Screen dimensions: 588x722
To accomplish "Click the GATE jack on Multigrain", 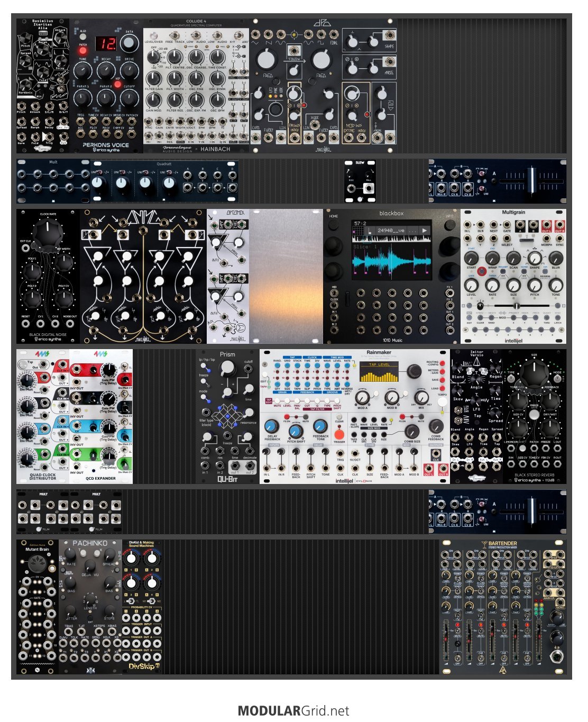I will point(507,226).
